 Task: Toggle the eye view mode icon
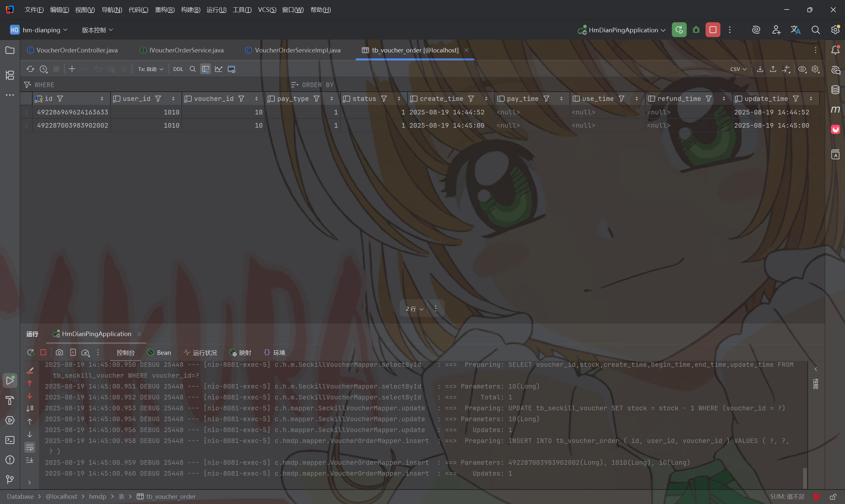point(802,69)
